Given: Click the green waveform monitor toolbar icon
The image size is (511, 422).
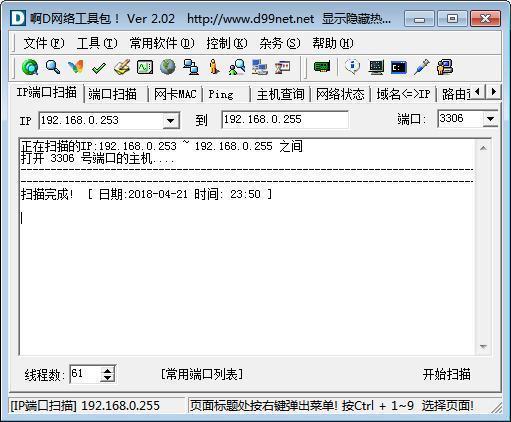Looking at the screenshot, I should (x=145, y=67).
